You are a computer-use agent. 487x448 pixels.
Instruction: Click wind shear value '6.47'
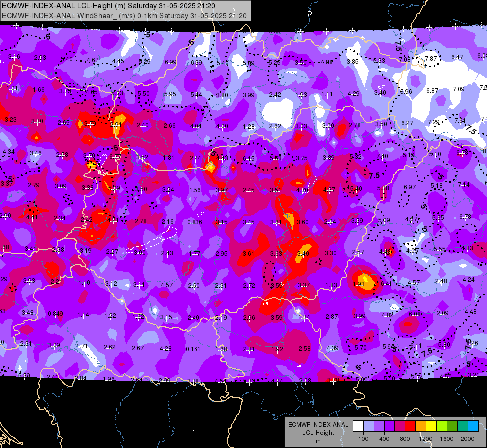pos(457,57)
